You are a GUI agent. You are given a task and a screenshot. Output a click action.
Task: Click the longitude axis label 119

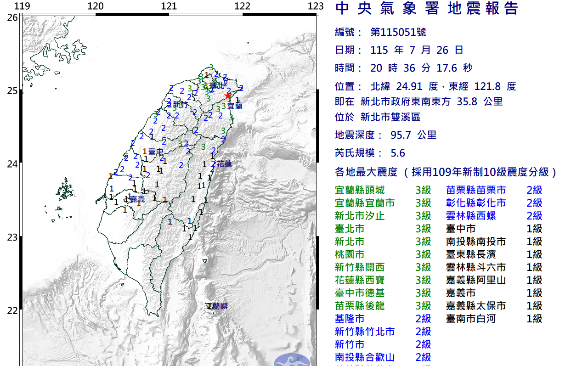point(22,6)
